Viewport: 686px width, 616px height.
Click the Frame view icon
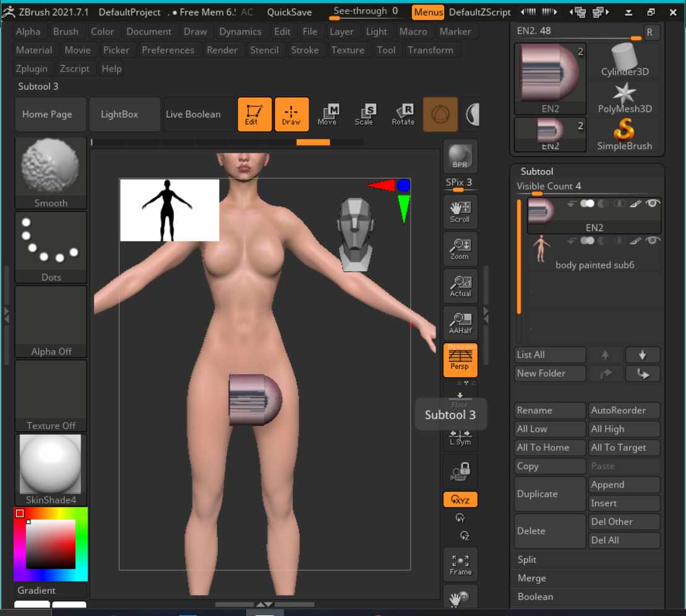460,564
